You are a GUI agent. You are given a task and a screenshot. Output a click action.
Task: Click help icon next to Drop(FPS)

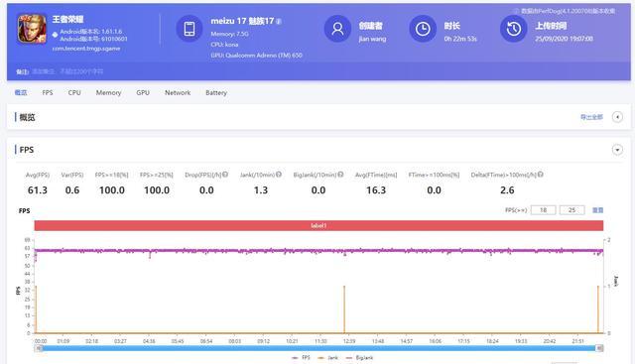click(x=225, y=175)
